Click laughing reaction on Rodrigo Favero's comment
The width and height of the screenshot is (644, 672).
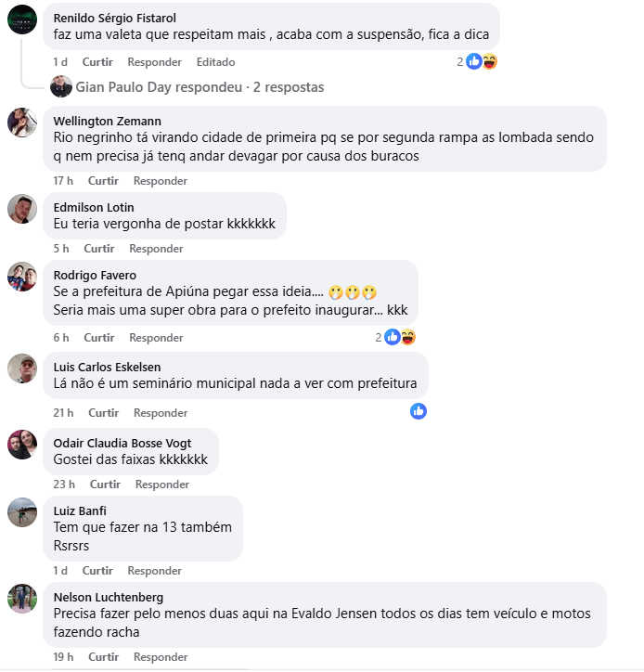(x=408, y=337)
